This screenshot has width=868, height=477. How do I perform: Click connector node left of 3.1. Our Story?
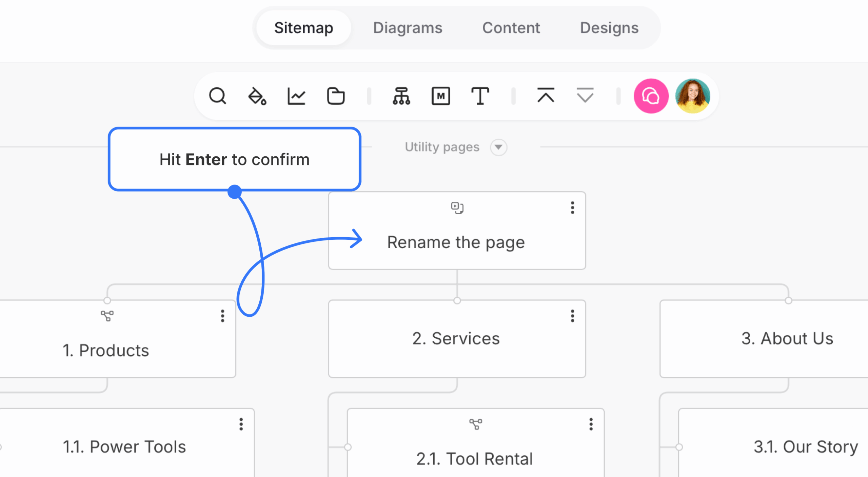coord(679,447)
